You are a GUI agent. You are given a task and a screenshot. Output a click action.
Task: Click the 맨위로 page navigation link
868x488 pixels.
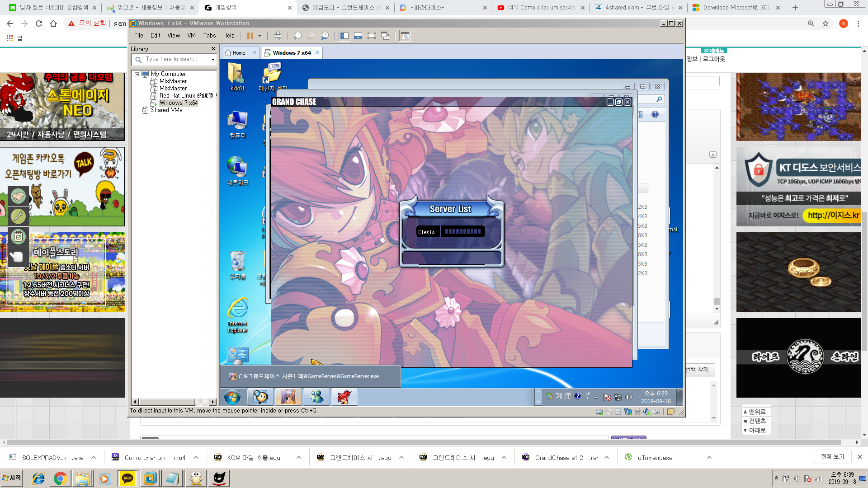point(757,412)
